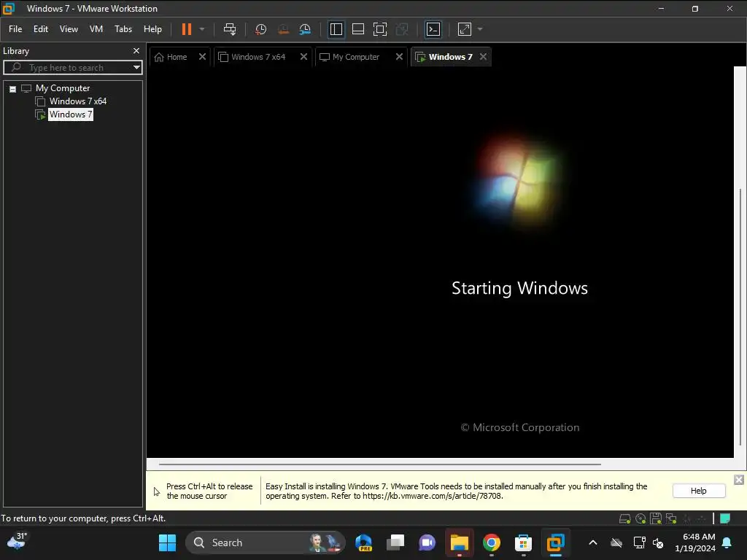747x560 pixels.
Task: Open the stretch guest dropdown arrow
Action: (480, 29)
